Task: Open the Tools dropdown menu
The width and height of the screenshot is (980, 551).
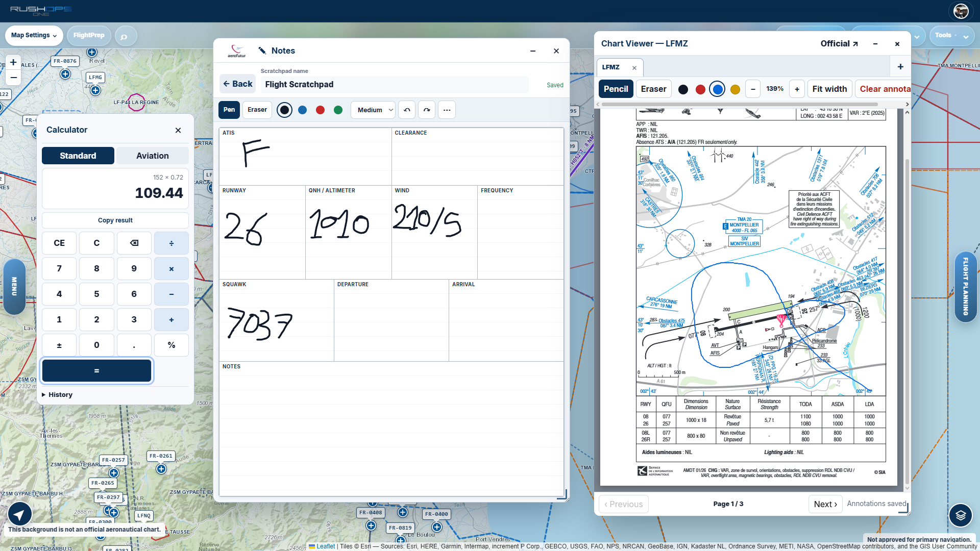Action: tap(951, 36)
